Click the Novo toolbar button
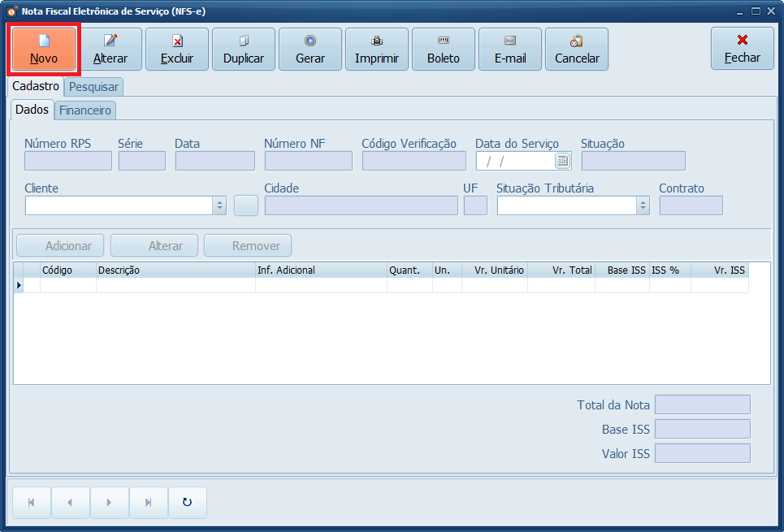This screenshot has height=532, width=784. pyautogui.click(x=44, y=50)
